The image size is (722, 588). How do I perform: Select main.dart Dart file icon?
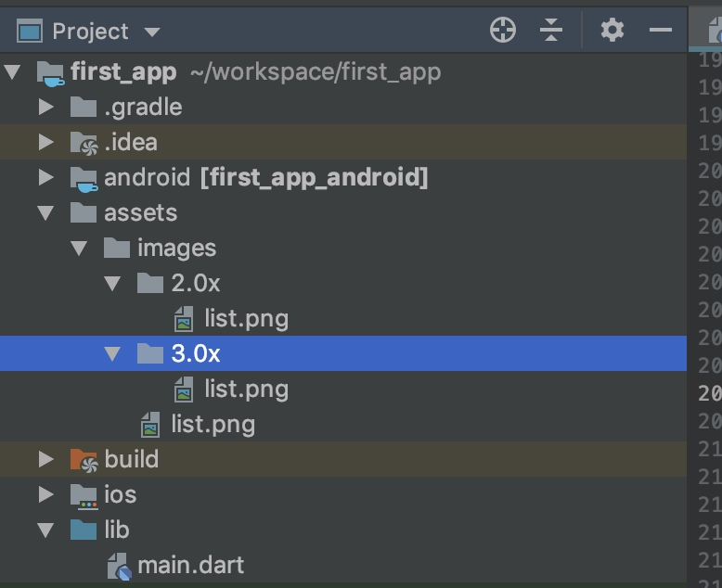point(119,566)
